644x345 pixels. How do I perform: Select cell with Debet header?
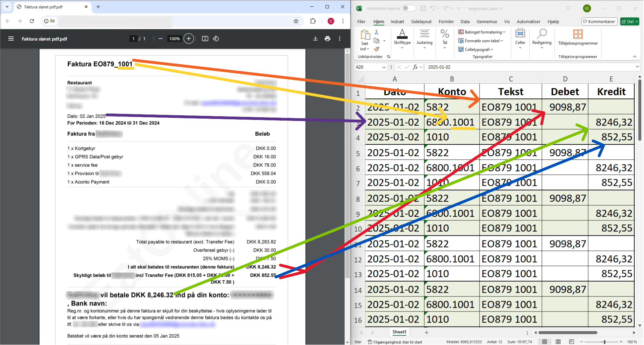(565, 91)
